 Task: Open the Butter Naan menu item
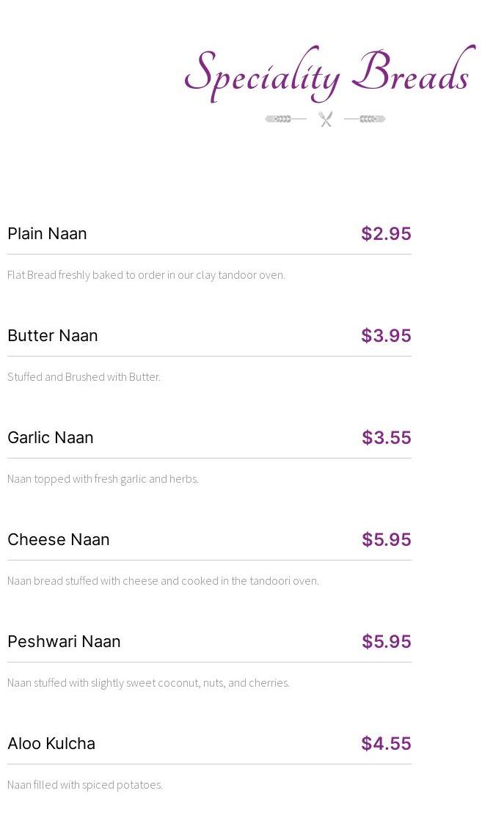point(53,335)
